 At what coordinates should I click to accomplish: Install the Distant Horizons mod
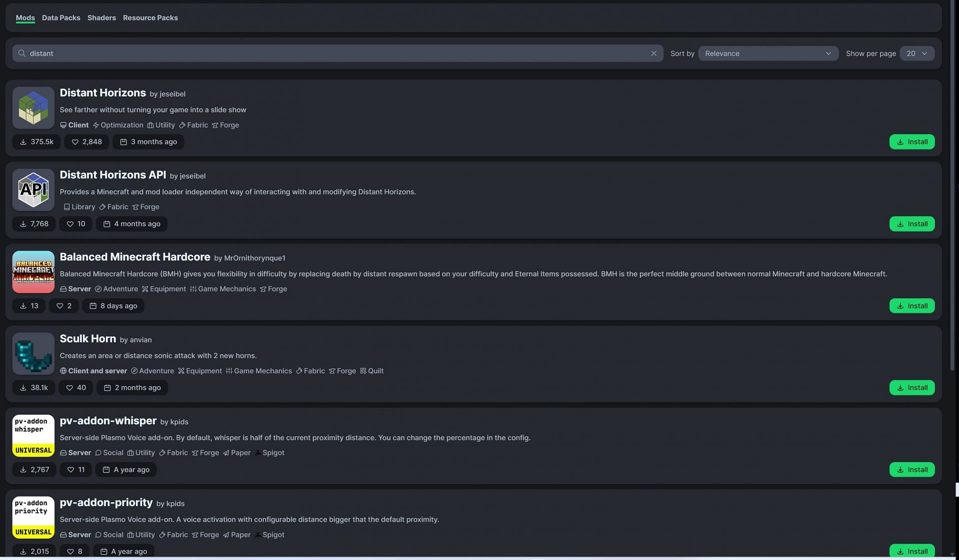913,141
